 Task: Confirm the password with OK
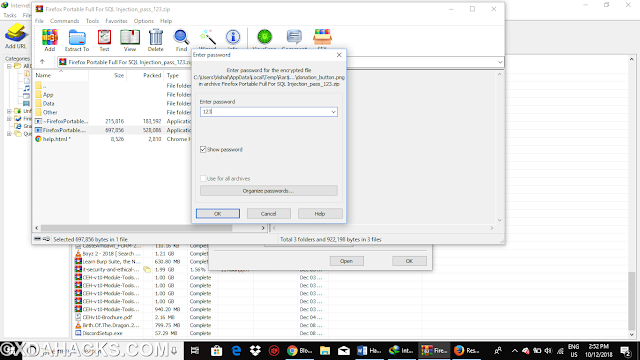click(x=218, y=213)
